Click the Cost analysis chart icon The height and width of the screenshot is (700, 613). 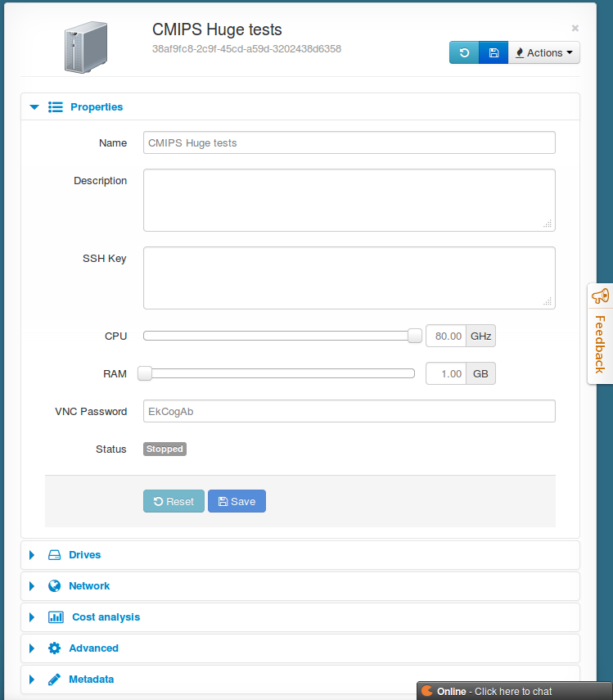pos(56,617)
